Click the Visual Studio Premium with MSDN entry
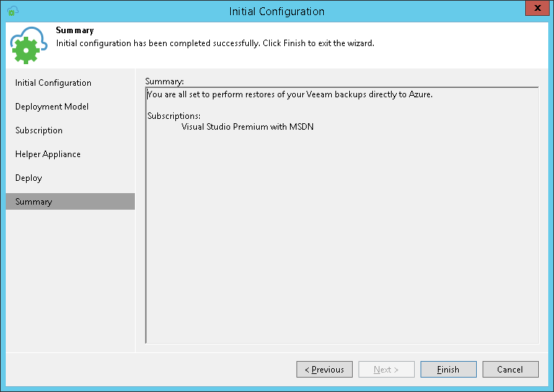Image resolution: width=554 pixels, height=392 pixels. (247, 127)
